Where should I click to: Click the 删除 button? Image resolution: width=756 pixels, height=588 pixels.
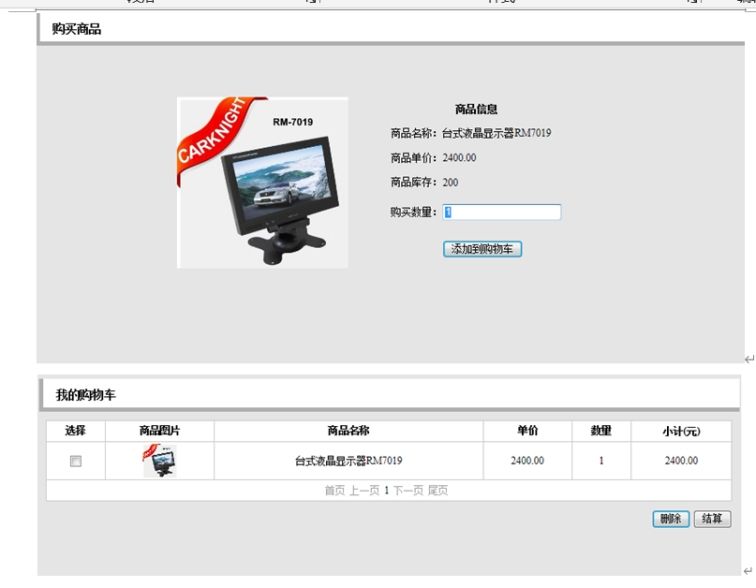coord(671,519)
